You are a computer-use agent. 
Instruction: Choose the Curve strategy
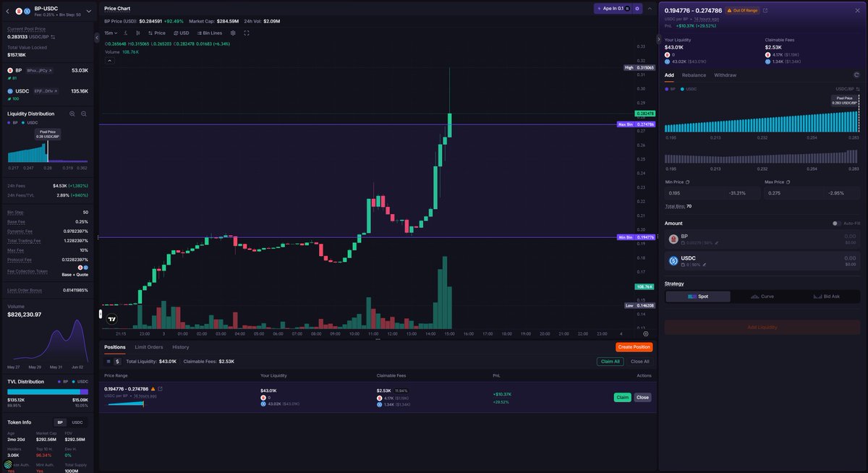click(x=762, y=297)
